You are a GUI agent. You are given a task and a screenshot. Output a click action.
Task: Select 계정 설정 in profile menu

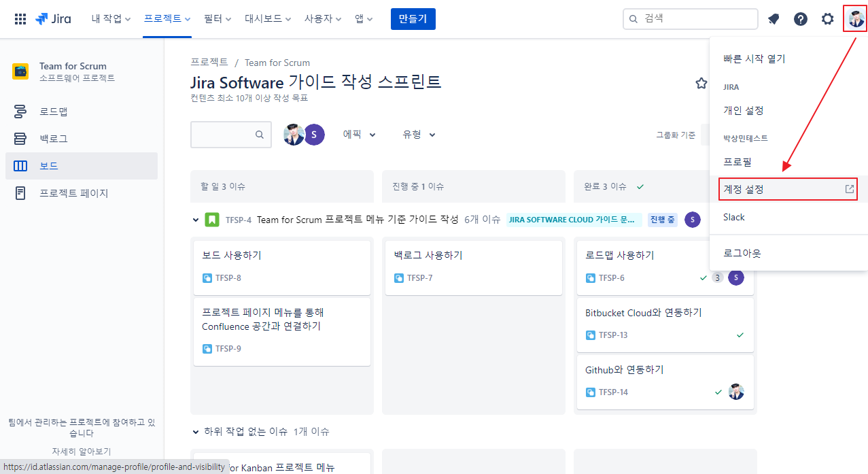[788, 189]
